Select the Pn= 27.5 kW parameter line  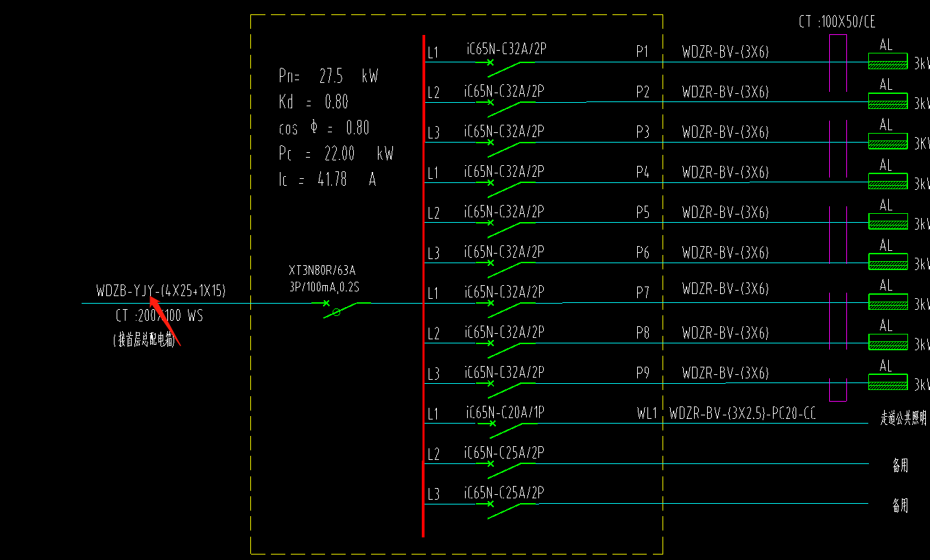point(328,75)
